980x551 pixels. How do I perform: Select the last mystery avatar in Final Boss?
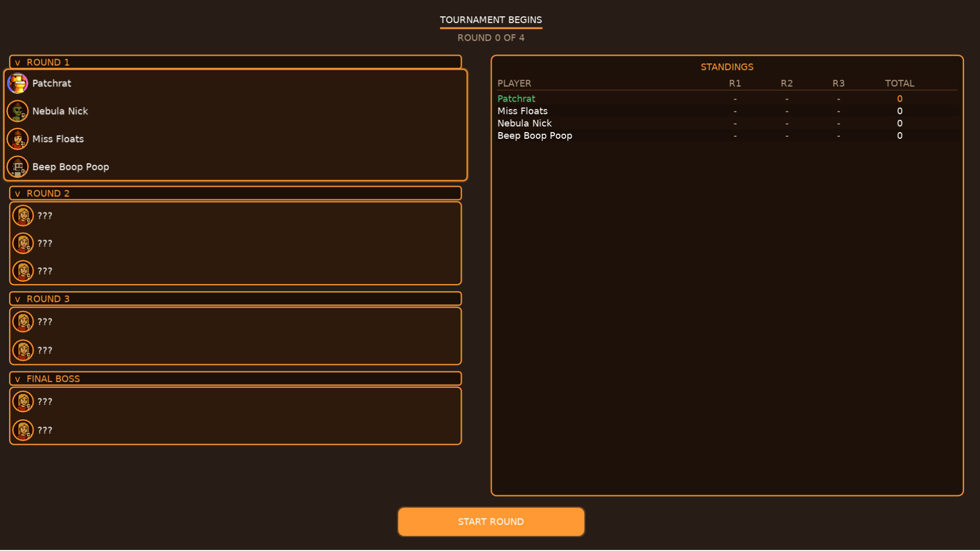coord(23,430)
